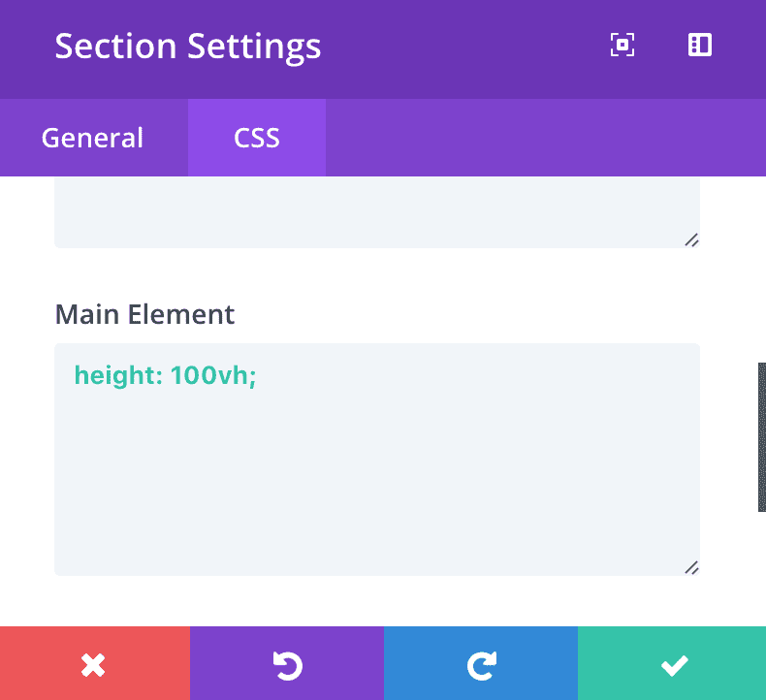The width and height of the screenshot is (766, 700).
Task: Click the white gap above the footer buttons
Action: tap(376, 601)
